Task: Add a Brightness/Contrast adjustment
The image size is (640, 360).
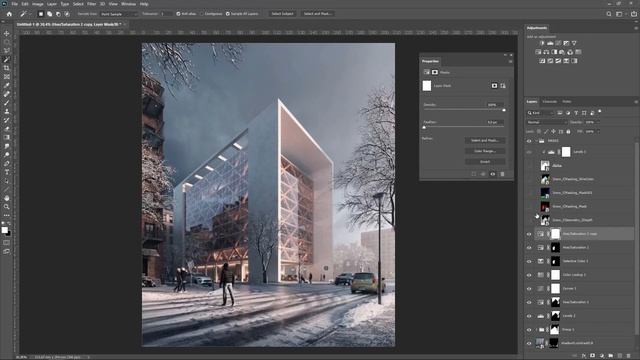Action: tap(542, 43)
